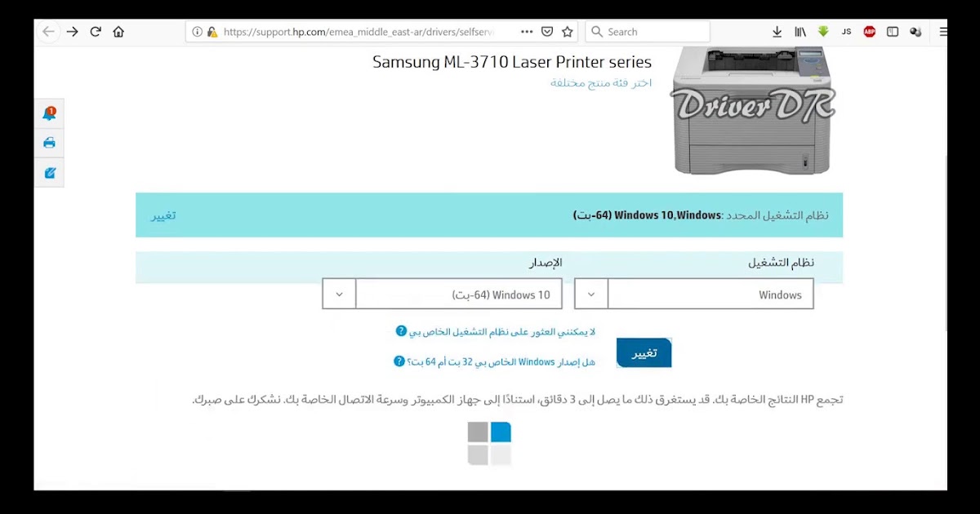Click the Samsung ML-3710 printer image
Screen dimensions: 980x514
(751, 110)
